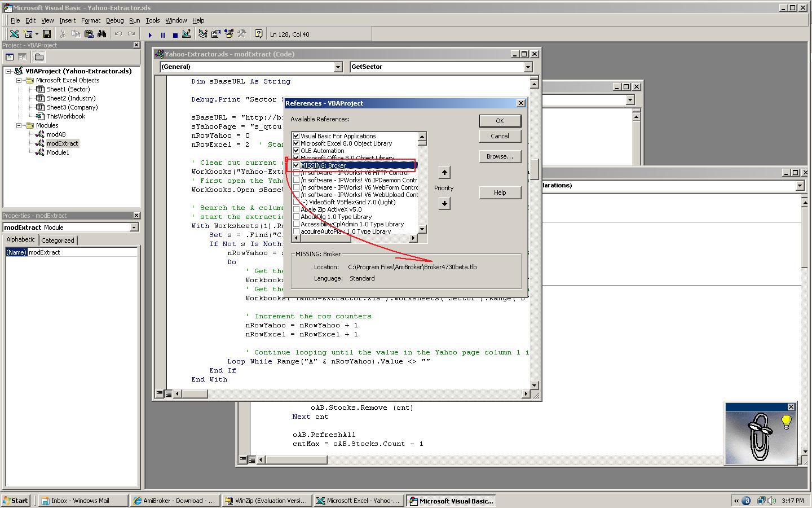This screenshot has height=508, width=812.
Task: Click the View Microsoft Excel toolbar icon
Action: (x=14, y=34)
